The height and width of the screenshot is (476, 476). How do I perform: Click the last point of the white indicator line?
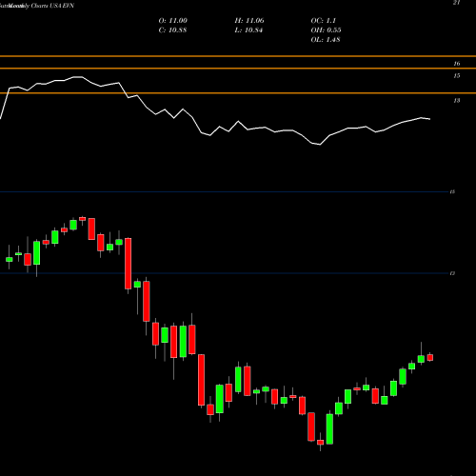click(x=430, y=119)
